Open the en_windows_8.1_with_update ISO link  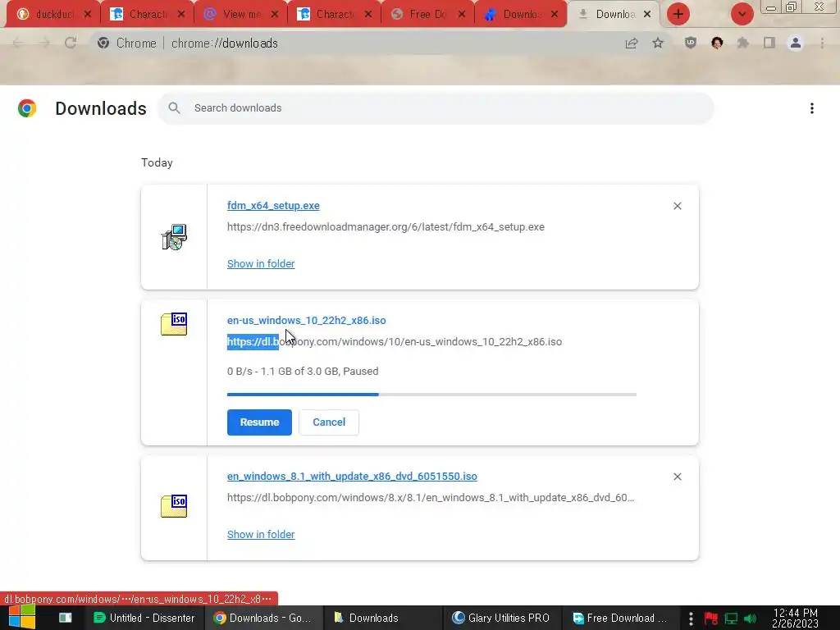click(352, 477)
